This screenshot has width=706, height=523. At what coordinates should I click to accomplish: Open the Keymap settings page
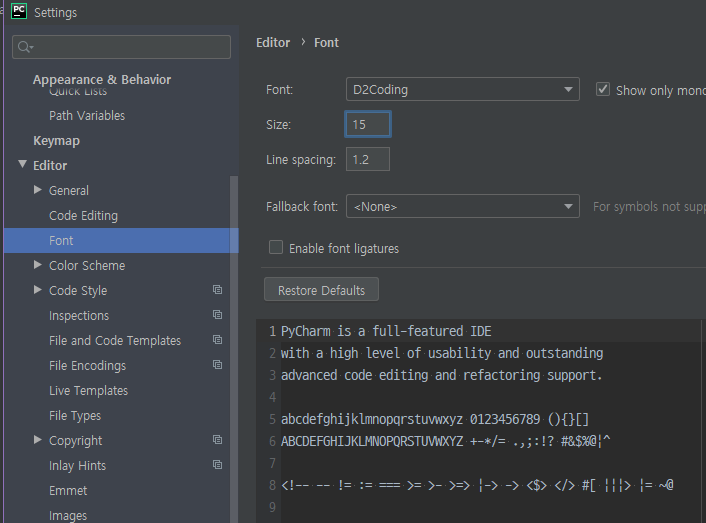56,141
